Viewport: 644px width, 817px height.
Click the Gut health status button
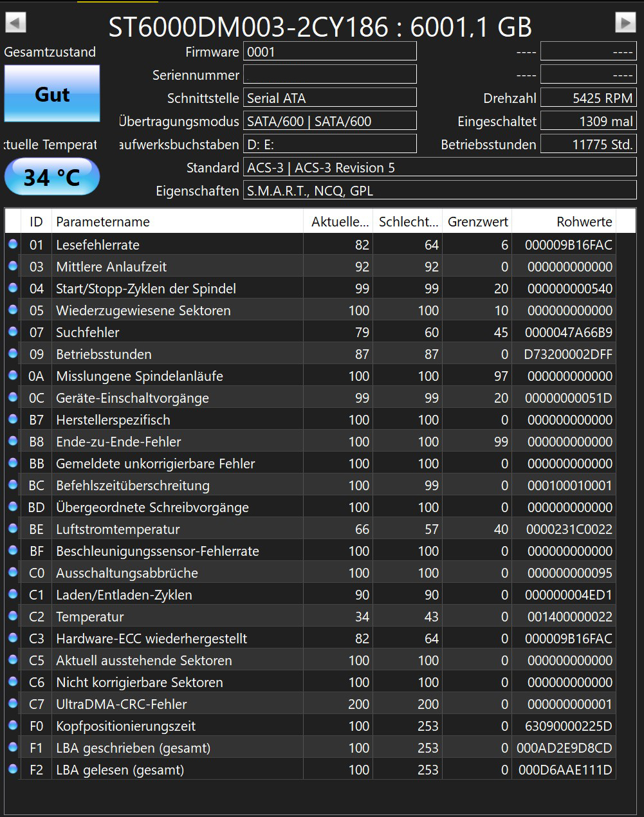52,94
